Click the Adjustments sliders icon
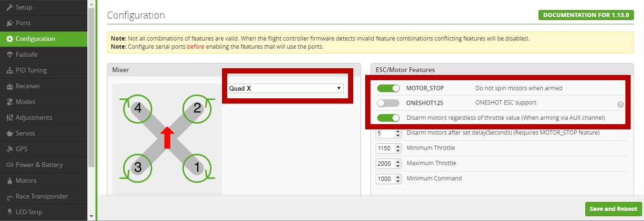644x221 pixels. pyautogui.click(x=10, y=118)
